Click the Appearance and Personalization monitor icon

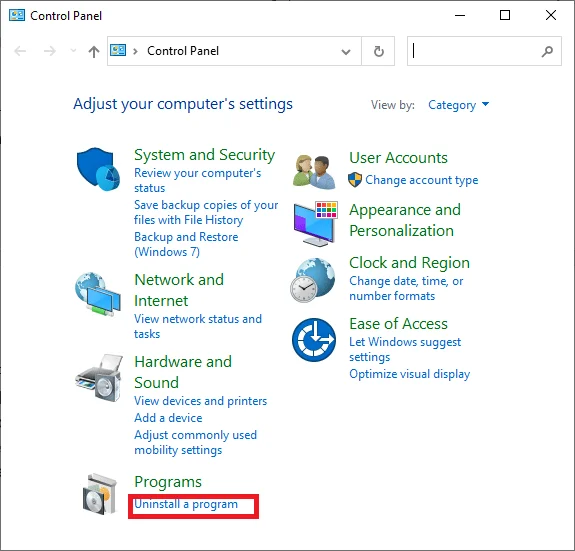[315, 223]
